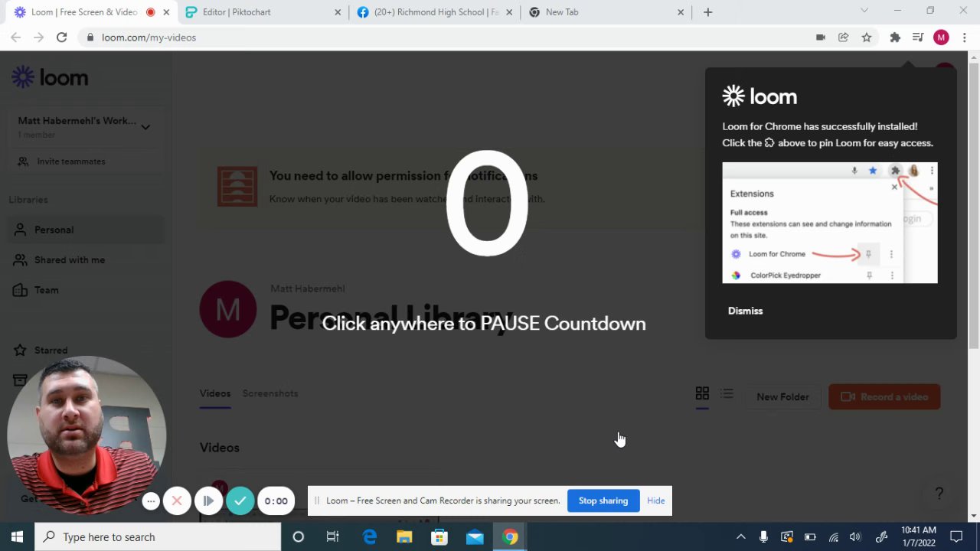This screenshot has height=551, width=980.
Task: Open File Explorer from taskbar
Action: 404,536
